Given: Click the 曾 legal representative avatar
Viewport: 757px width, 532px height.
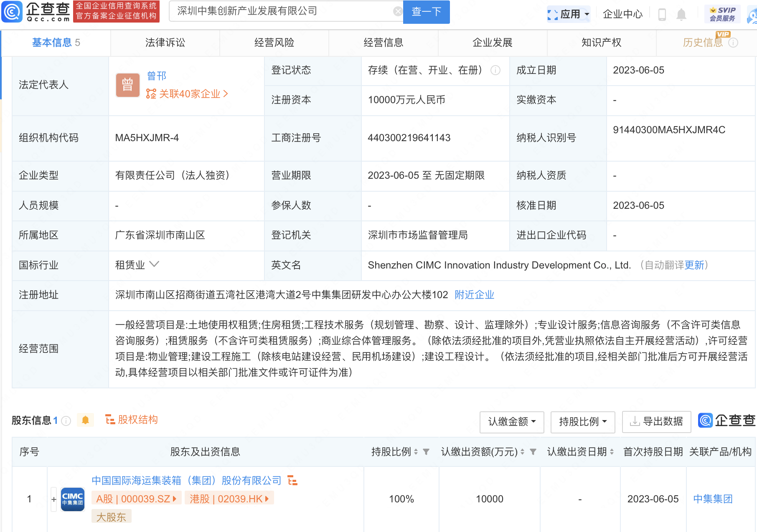Looking at the screenshot, I should tap(127, 85).
